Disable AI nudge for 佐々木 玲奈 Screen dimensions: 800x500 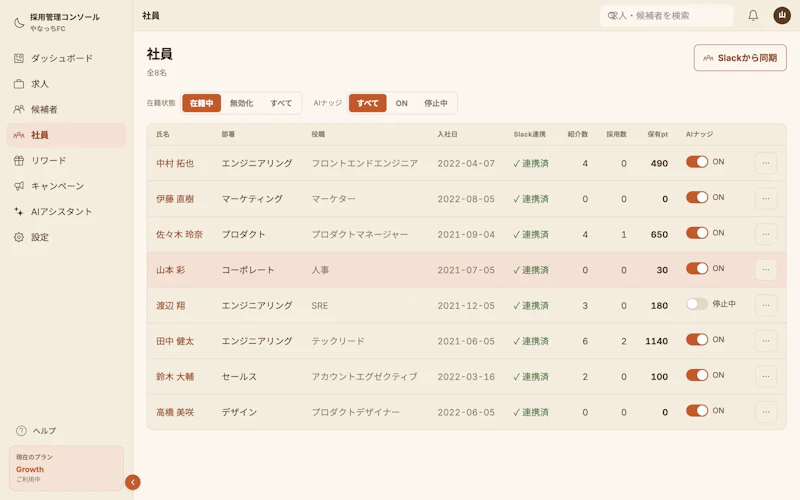[697, 233]
